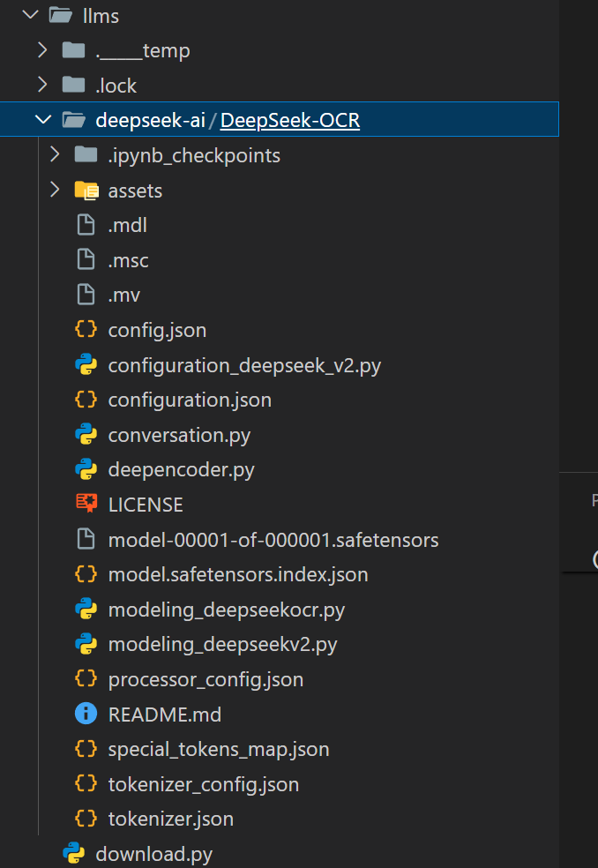
Task: Click the blue info icon beside README.md
Action: tap(86, 715)
